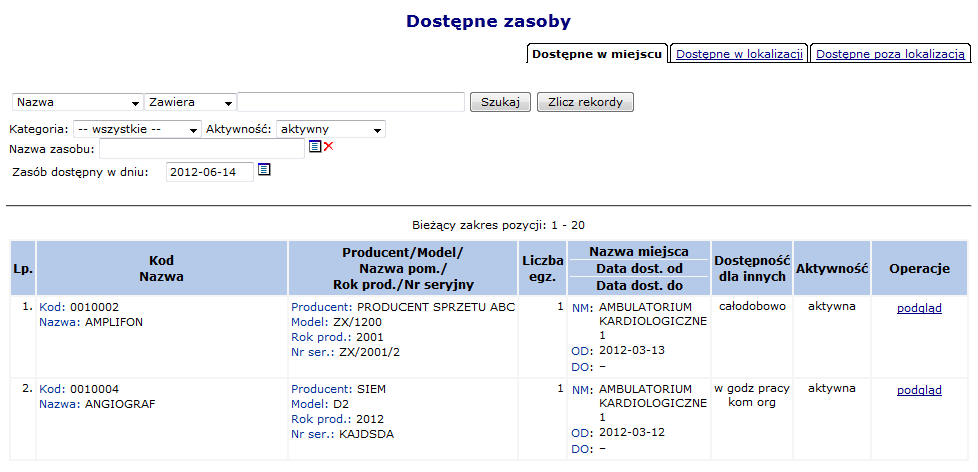Open the Zawiera condition dropdown
Screen dimensions: 978x472
pyautogui.click(x=190, y=102)
